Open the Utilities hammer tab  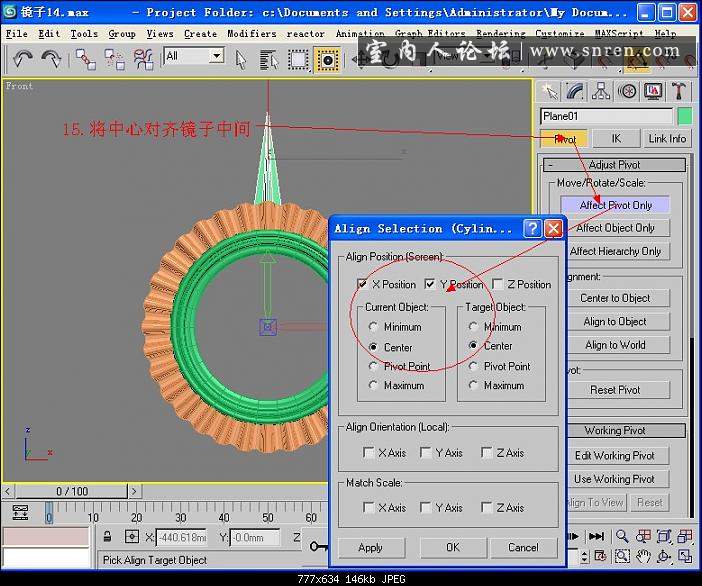point(678,91)
